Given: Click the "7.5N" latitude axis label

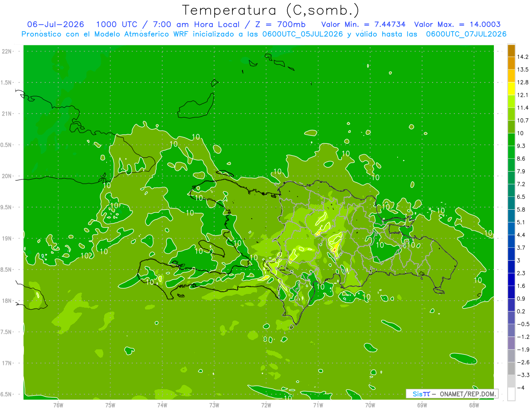Looking at the screenshot, I should click(x=6, y=332).
